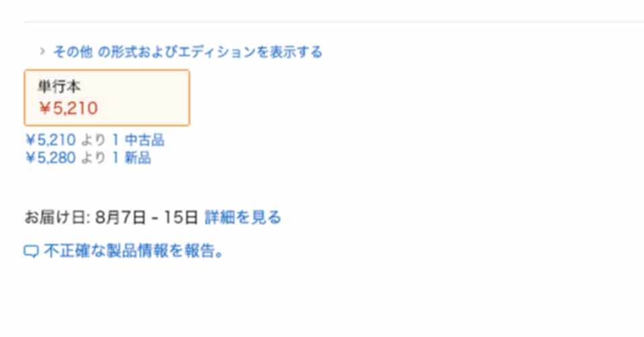The height and width of the screenshot is (337, 644).
Task: Click 製品情報 in the report link
Action: (137, 251)
